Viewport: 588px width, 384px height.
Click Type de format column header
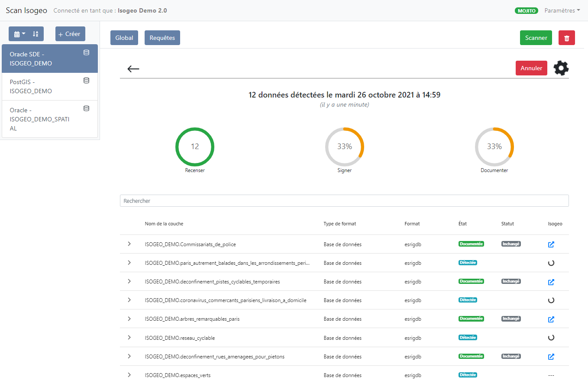point(340,224)
